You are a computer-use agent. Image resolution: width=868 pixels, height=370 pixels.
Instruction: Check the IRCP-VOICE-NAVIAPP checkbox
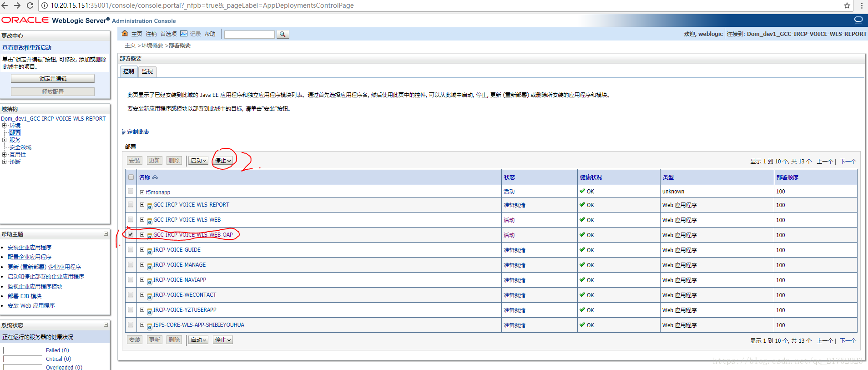tap(131, 279)
